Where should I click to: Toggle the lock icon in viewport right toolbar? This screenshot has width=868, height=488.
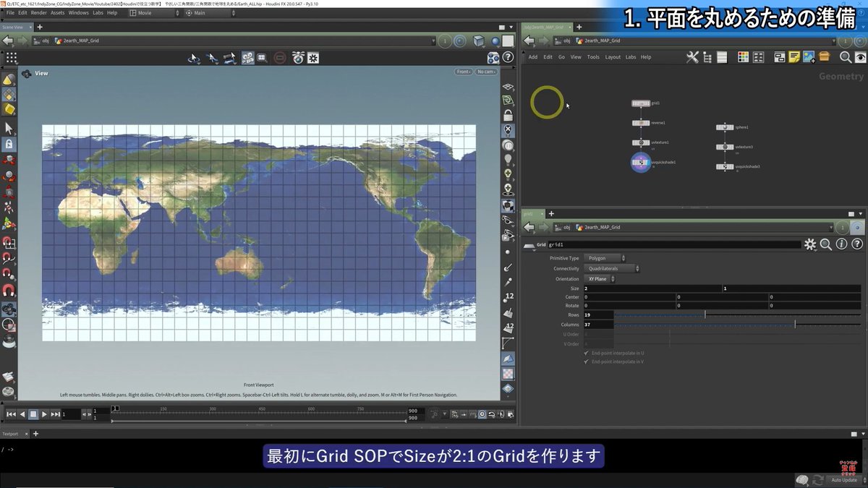pyautogui.click(x=509, y=115)
